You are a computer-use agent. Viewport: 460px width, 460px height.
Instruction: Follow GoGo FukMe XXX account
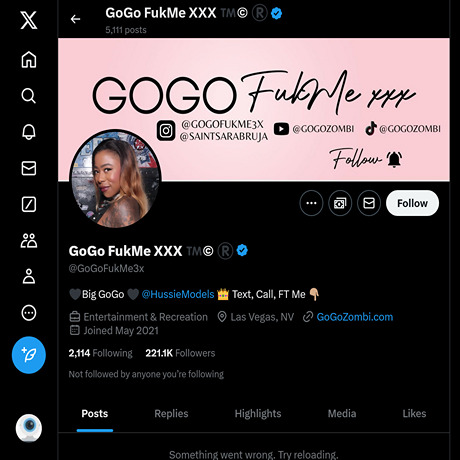pos(412,203)
